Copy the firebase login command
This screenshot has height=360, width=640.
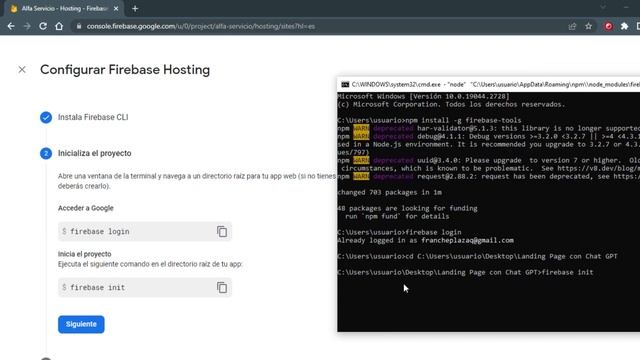coord(222,231)
